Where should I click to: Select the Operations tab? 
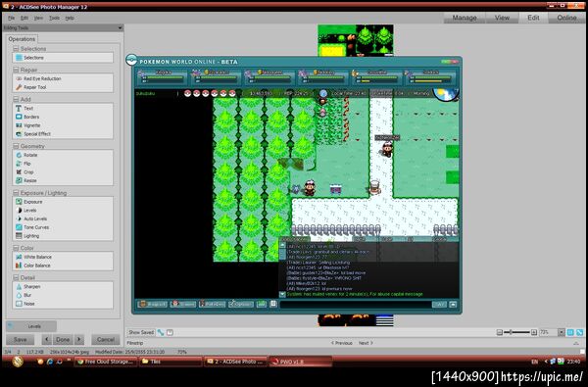(22, 39)
